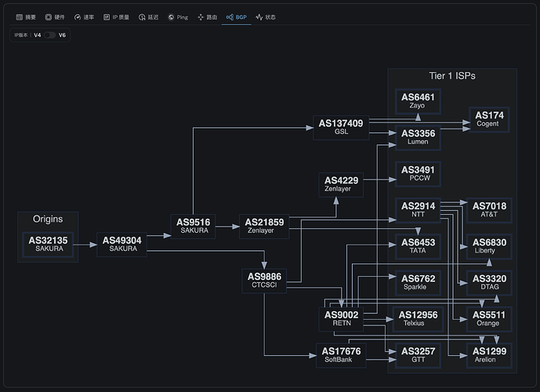This screenshot has width=540, height=392.
Task: Select the AS6762 Sparkle node
Action: (x=418, y=283)
